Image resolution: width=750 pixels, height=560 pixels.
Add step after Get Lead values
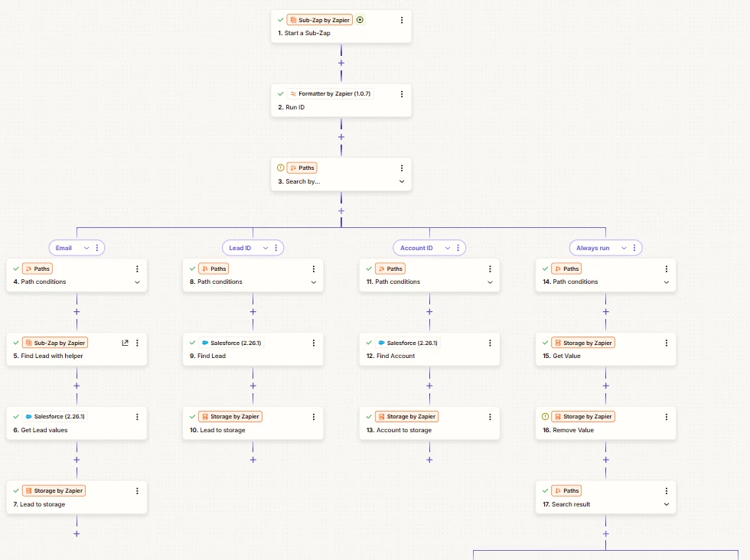(x=77, y=460)
